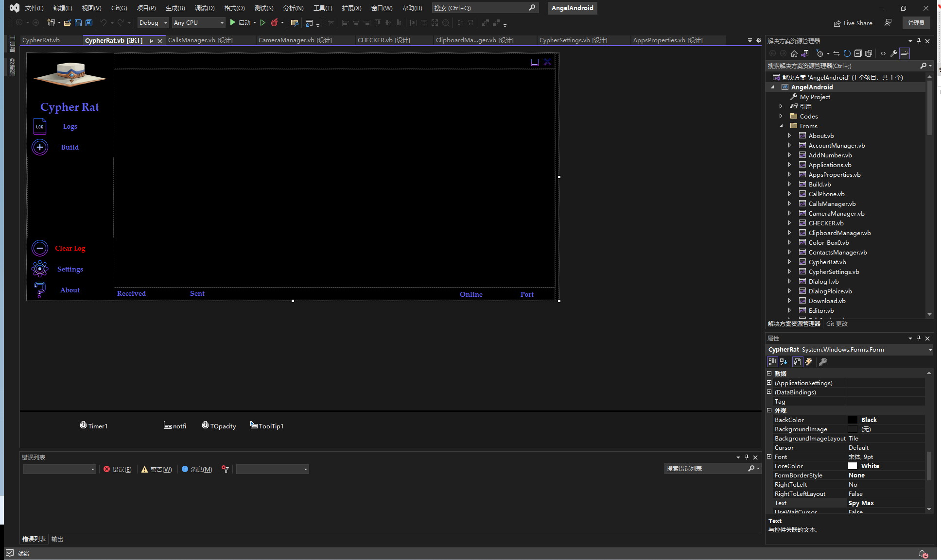
Task: Switch to the 输出 output tab
Action: point(57,539)
